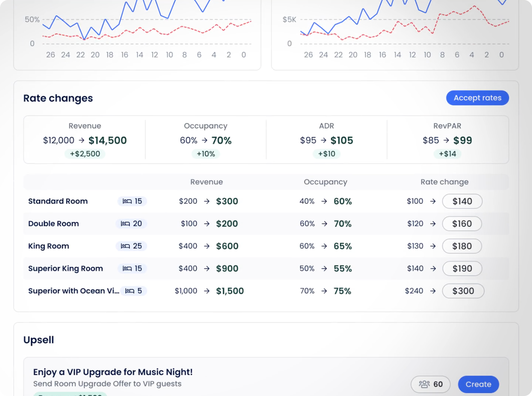Click the guests icon badge showing 60
This screenshot has width=532, height=396.
coord(430,384)
